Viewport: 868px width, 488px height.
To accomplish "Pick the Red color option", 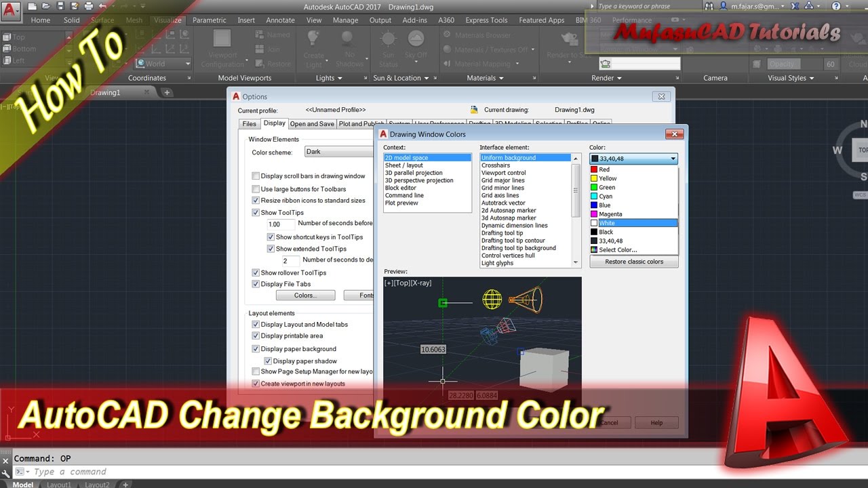I will coord(634,169).
